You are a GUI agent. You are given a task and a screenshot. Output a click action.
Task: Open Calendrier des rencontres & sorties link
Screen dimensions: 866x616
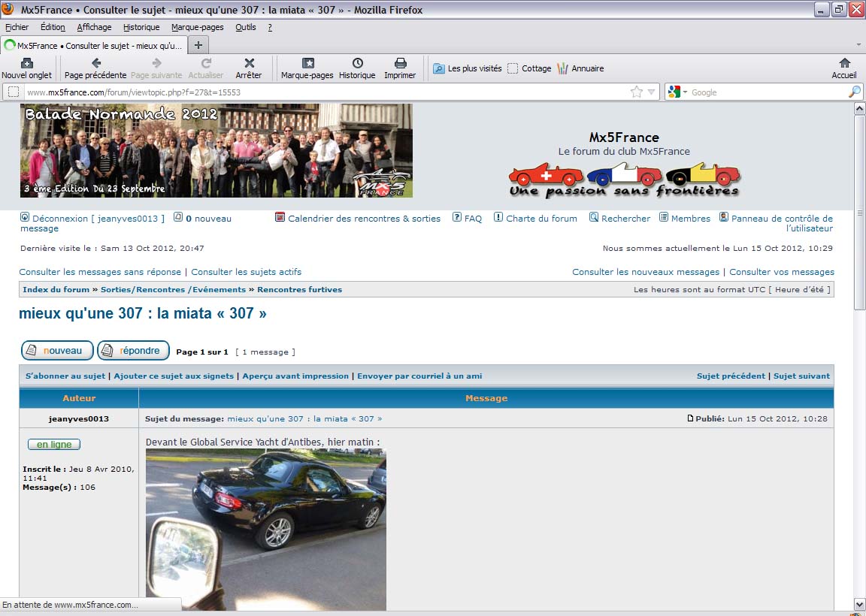pos(364,219)
